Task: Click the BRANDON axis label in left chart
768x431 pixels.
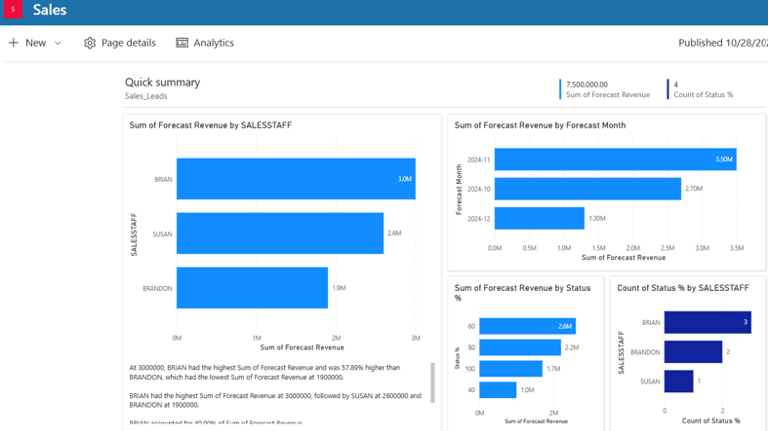Action: click(157, 288)
